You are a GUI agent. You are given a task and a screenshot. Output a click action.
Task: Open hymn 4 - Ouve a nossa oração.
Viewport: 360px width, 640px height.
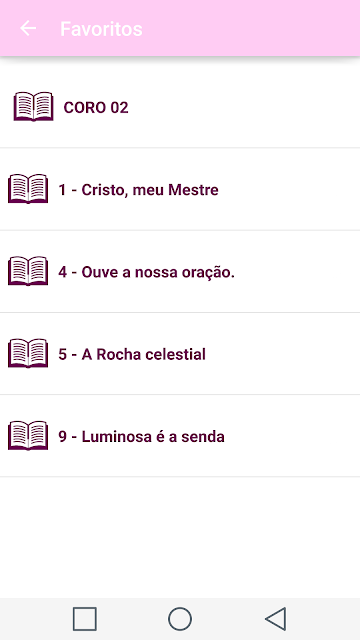(x=180, y=271)
